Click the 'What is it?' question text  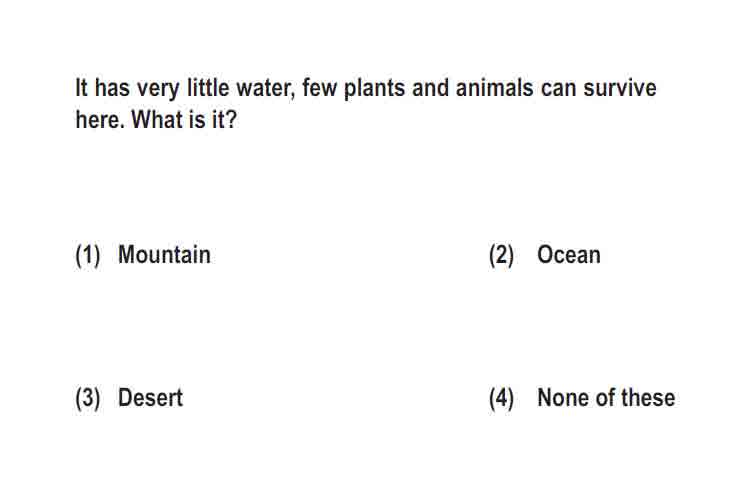click(x=184, y=119)
